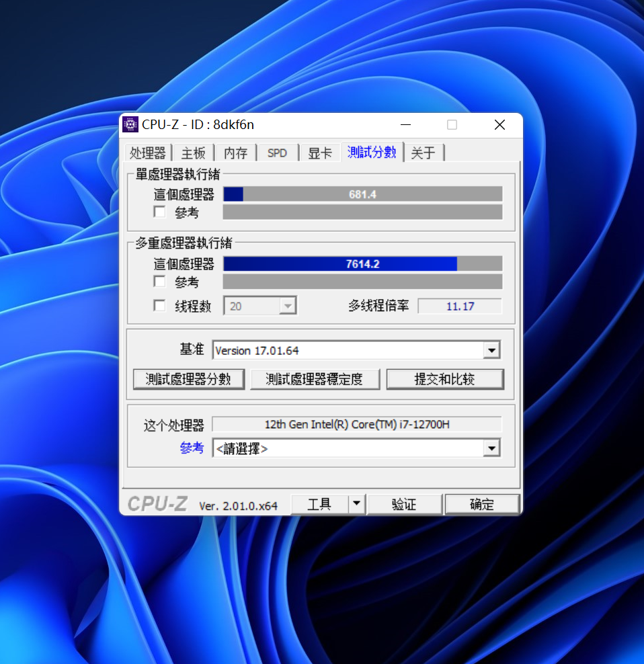644x664 pixels.
Task: Click the blue 參考 label link
Action: click(x=192, y=448)
